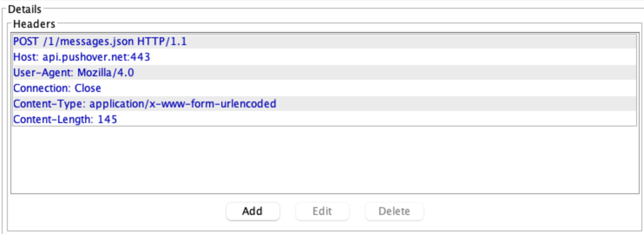Click the HTTP/1.1 protocol text

pyautogui.click(x=162, y=42)
